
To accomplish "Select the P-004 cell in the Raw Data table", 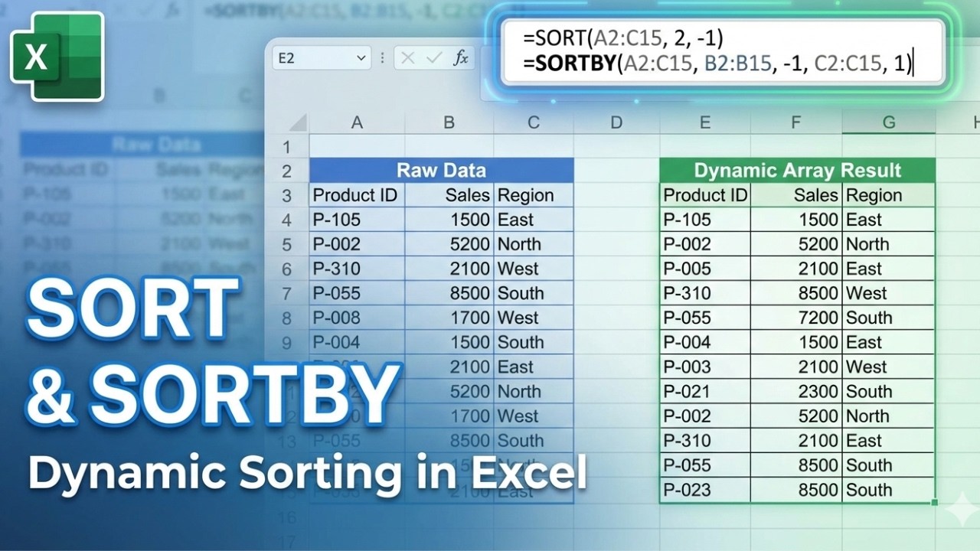I will 358,342.
